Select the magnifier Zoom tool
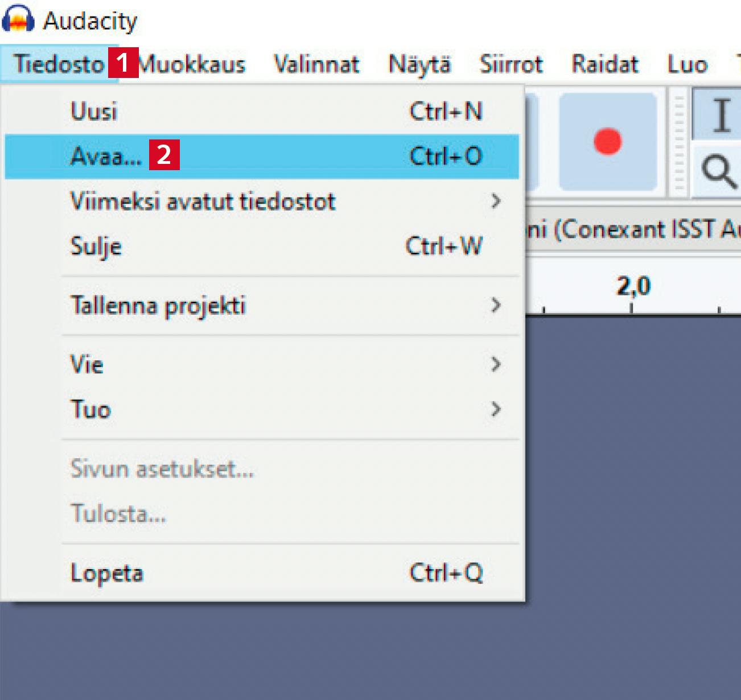Screen dimensions: 741x700 718,171
